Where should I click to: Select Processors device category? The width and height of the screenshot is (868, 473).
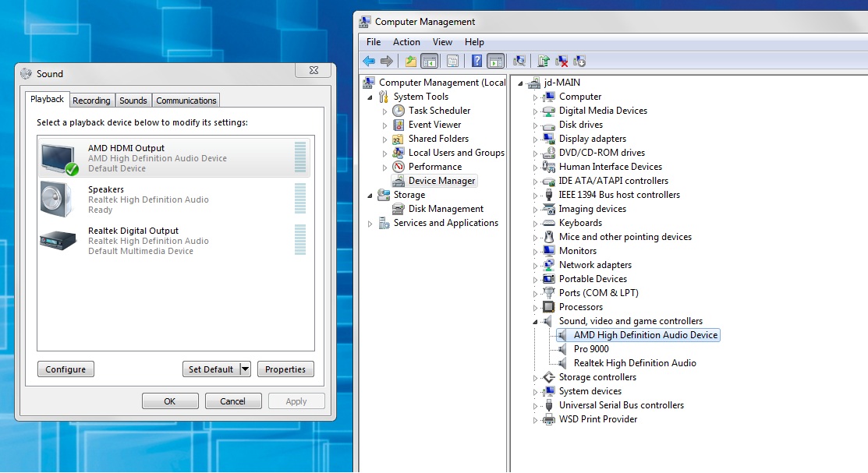tap(581, 307)
